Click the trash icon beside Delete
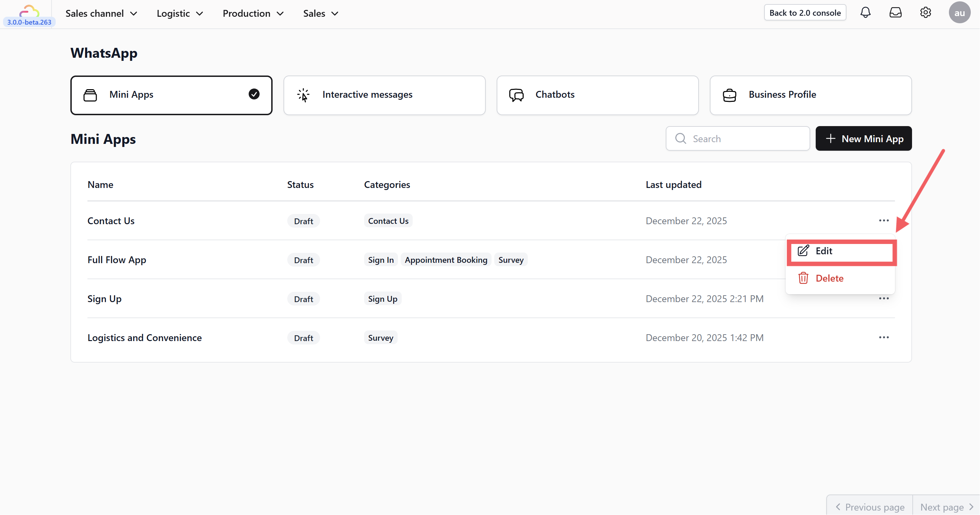This screenshot has height=515, width=980. 803,278
